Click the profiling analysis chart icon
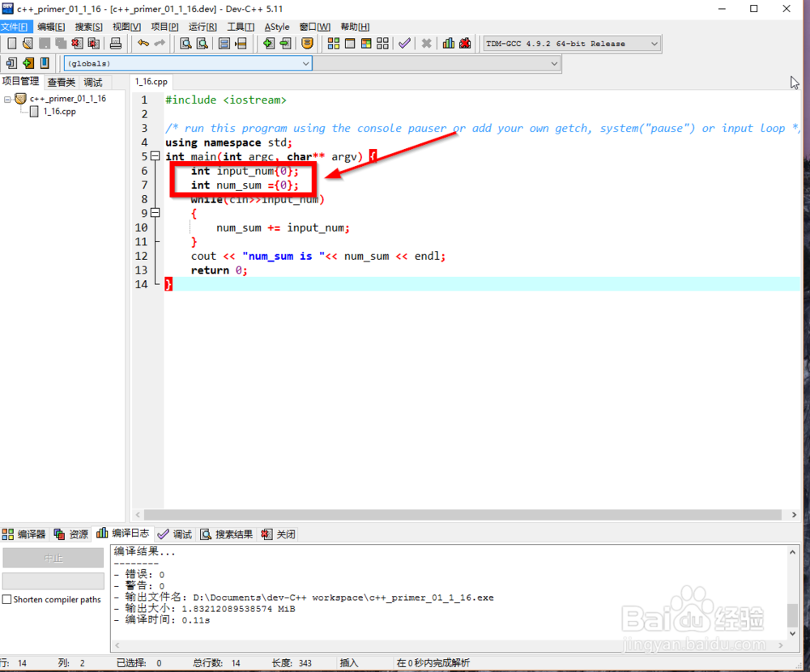Viewport: 810px width, 672px height. click(449, 44)
